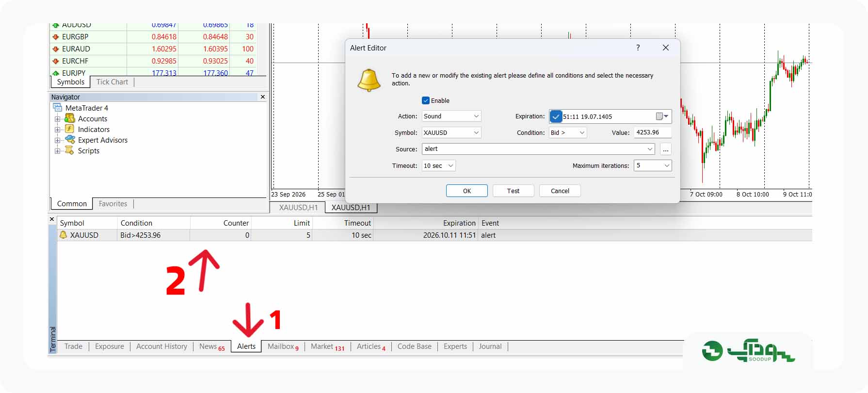Select the Scripts icon in Navigator

(70, 150)
